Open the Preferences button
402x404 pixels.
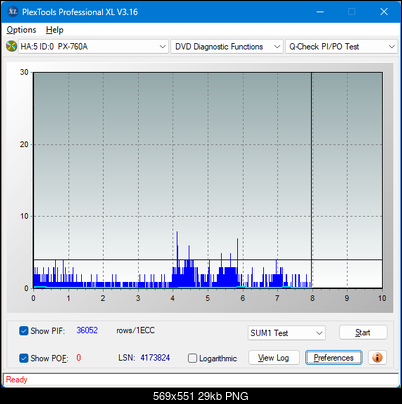point(333,358)
